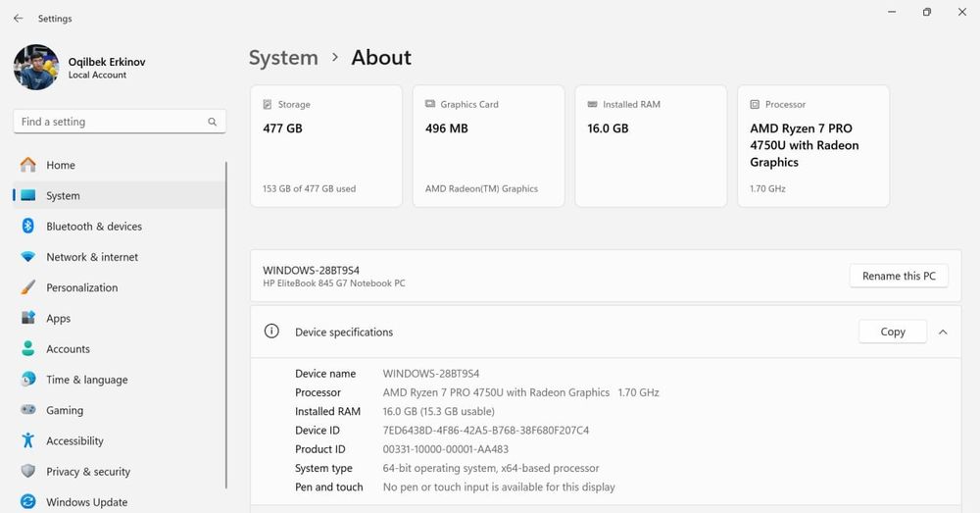Viewport: 980px width, 513px height.
Task: Click the 64-bit operating system text
Action: click(x=491, y=468)
